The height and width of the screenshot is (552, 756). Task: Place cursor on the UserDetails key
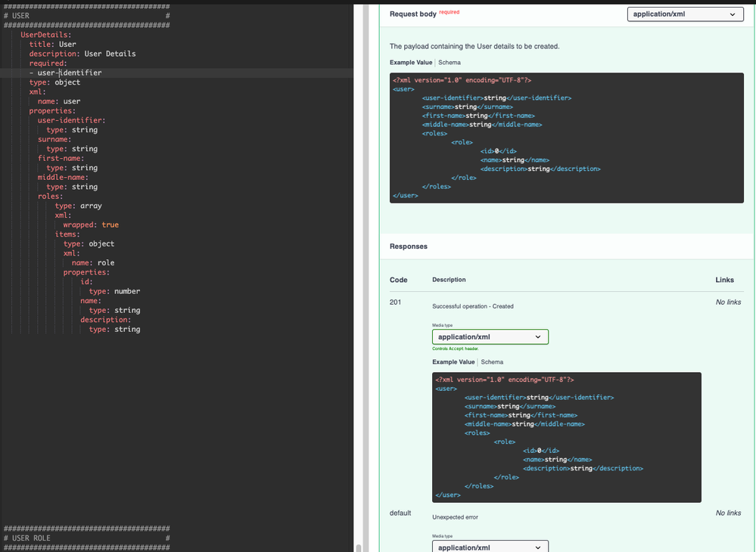46,35
